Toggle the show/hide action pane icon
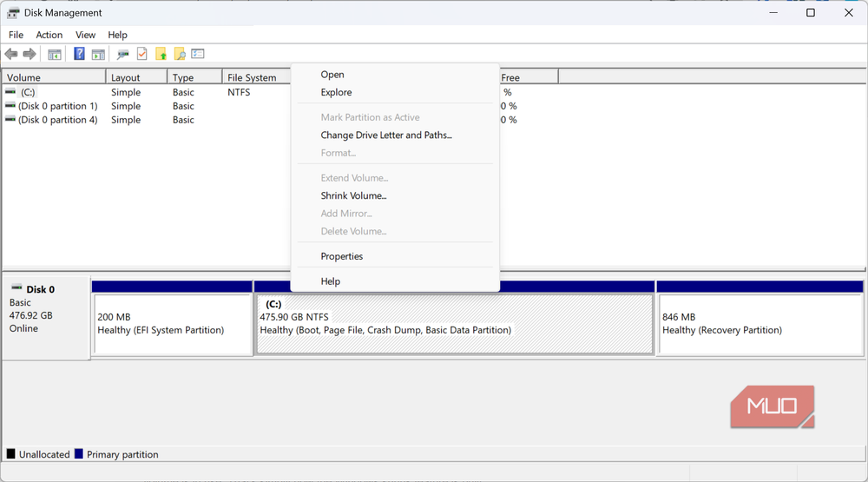 point(98,55)
